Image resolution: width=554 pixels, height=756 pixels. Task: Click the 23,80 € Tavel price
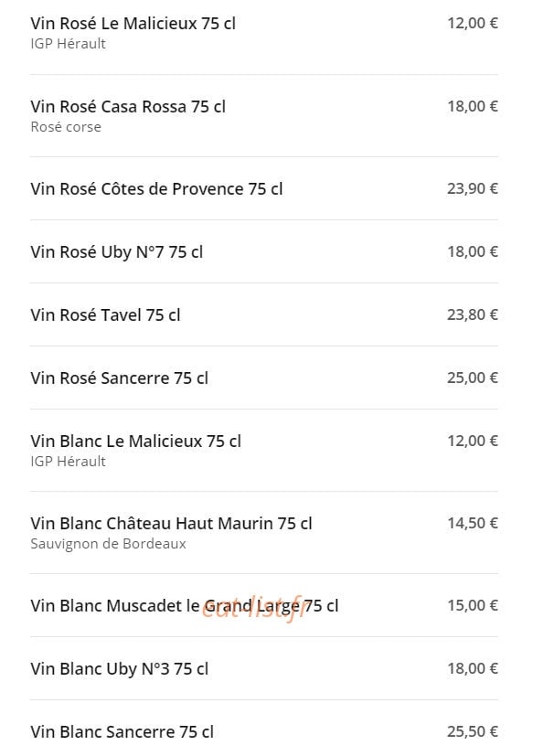(473, 314)
